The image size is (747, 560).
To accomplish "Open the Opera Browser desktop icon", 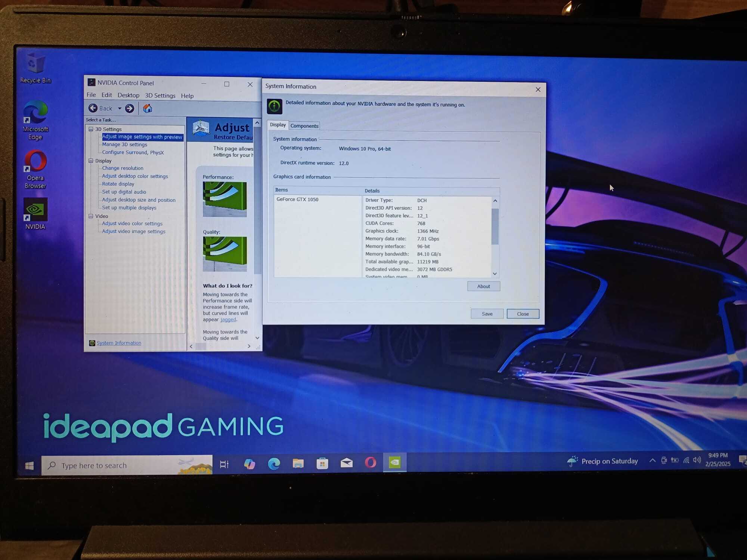I will [35, 161].
